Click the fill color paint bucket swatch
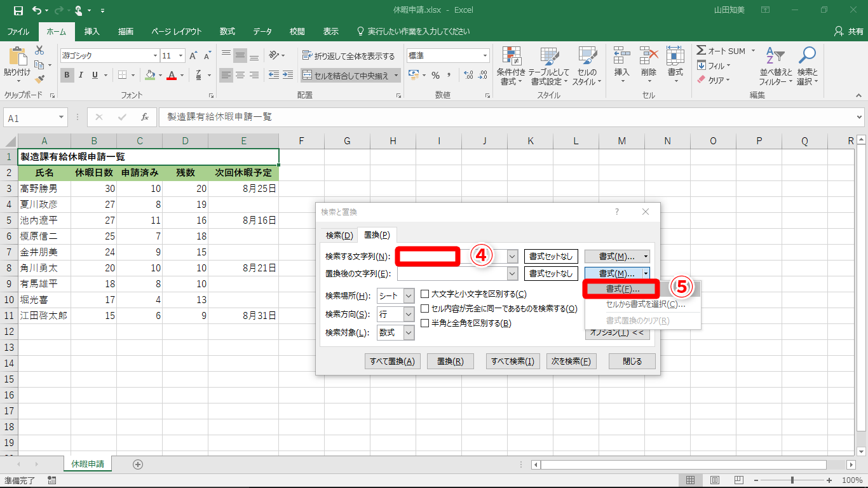868x488 pixels. point(150,75)
